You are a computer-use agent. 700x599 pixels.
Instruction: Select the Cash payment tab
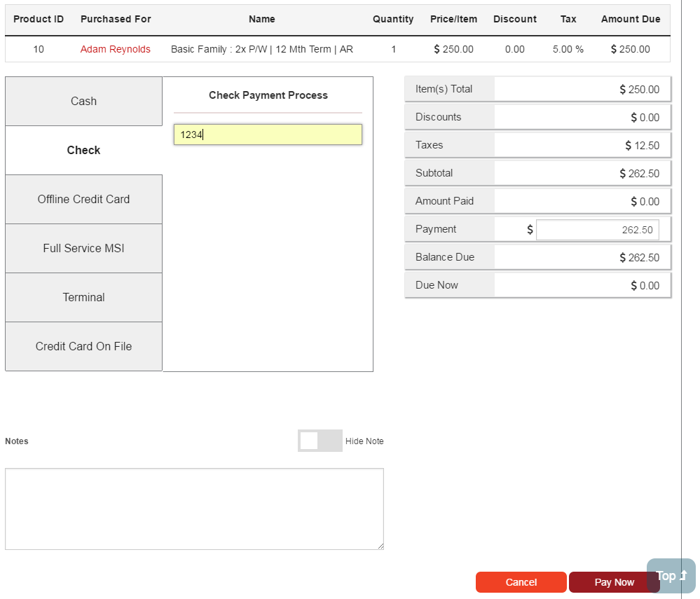[83, 102]
